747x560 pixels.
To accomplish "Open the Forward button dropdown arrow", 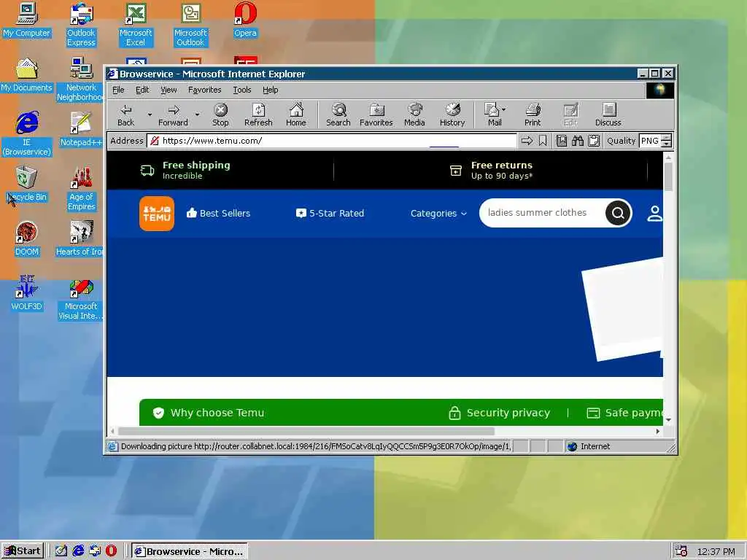I will 197,114.
